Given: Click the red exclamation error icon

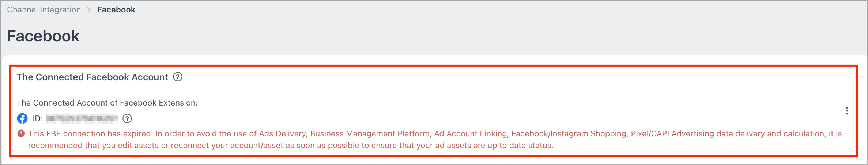Looking at the screenshot, I should click(x=21, y=133).
